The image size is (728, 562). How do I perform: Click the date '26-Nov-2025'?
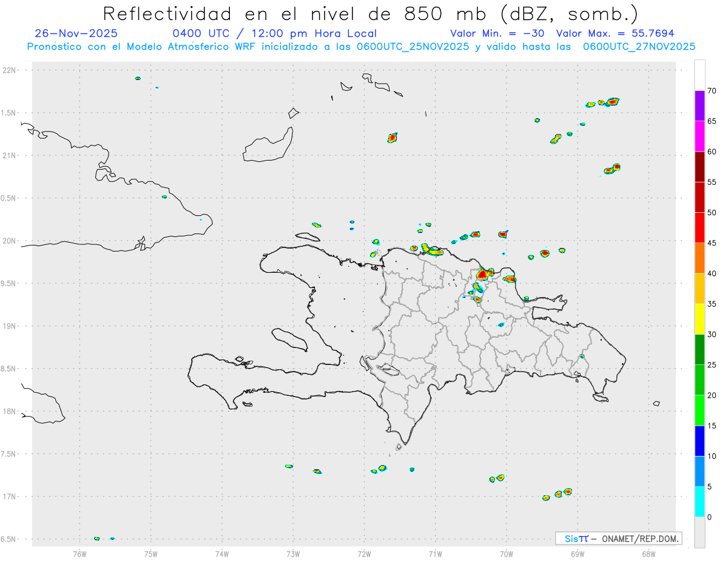click(76, 34)
